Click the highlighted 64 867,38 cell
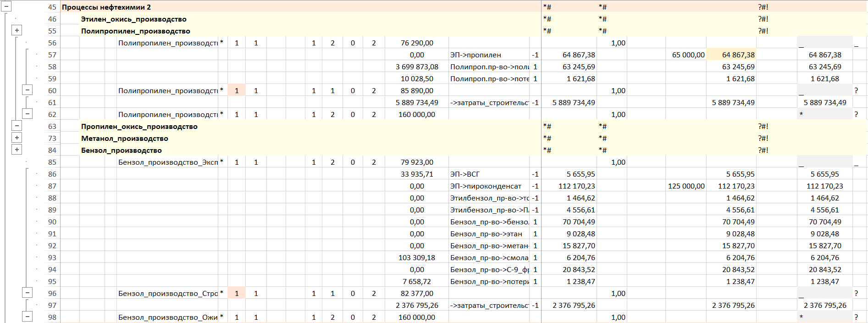This screenshot has width=868, height=323. click(x=731, y=55)
